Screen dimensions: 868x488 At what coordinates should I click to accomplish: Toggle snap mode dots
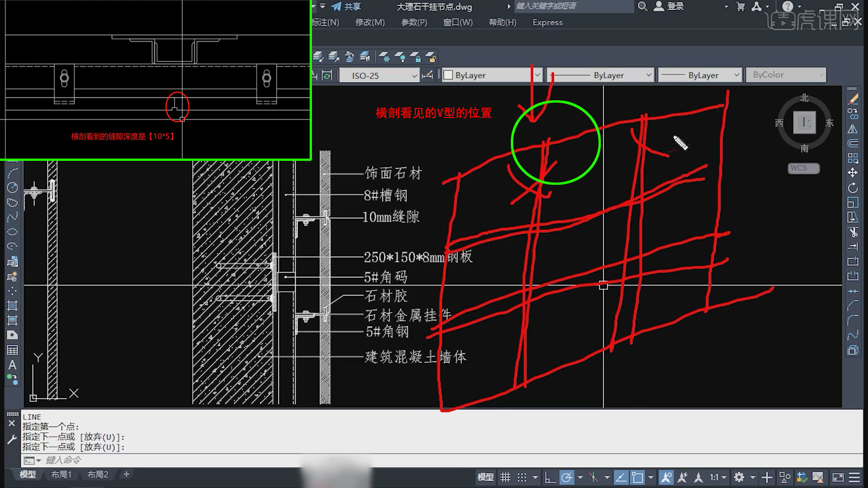point(522,477)
